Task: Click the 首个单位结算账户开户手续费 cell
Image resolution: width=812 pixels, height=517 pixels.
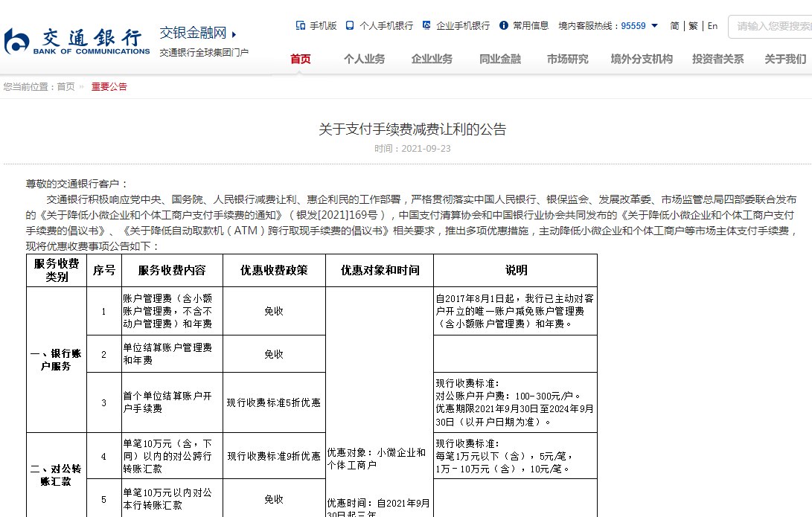Action: tap(172, 402)
